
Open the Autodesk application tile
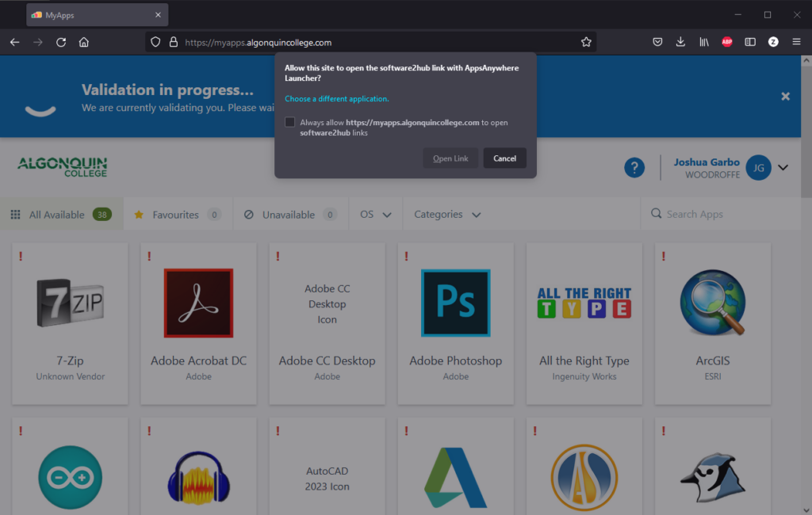(x=455, y=475)
